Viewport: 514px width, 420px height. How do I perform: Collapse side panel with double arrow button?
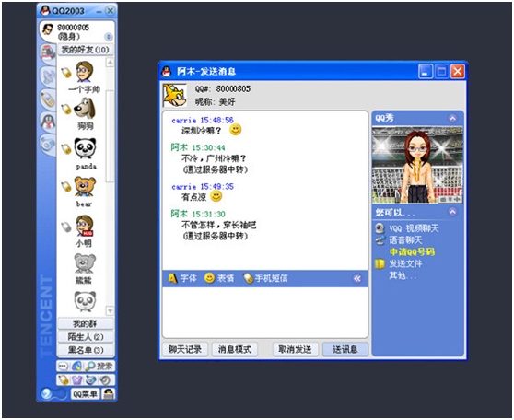click(357, 279)
